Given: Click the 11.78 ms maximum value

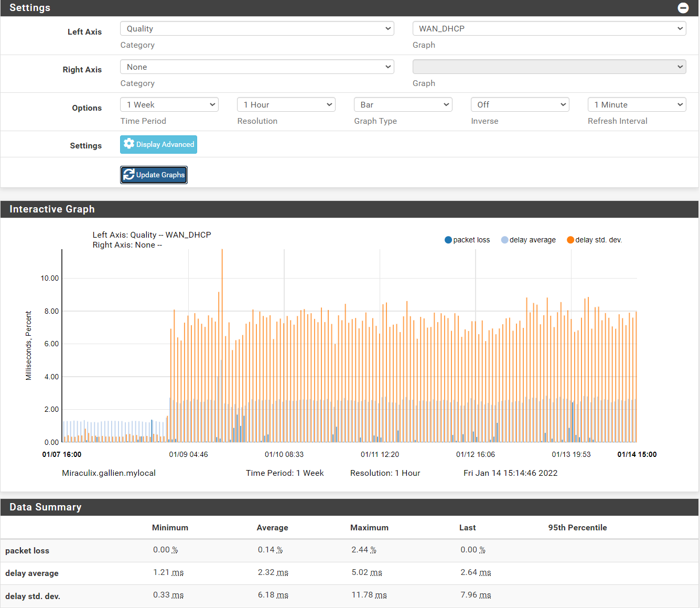Looking at the screenshot, I should point(369,595).
